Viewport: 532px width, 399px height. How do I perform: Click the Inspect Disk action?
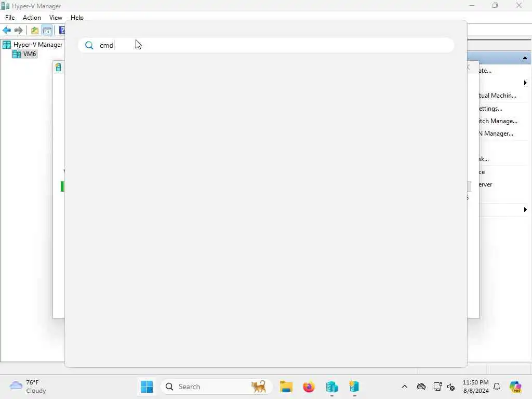tap(484, 159)
